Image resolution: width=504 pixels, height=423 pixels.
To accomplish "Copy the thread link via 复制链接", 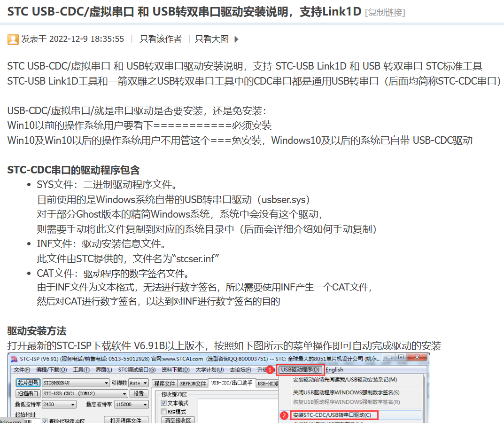I will pos(385,13).
